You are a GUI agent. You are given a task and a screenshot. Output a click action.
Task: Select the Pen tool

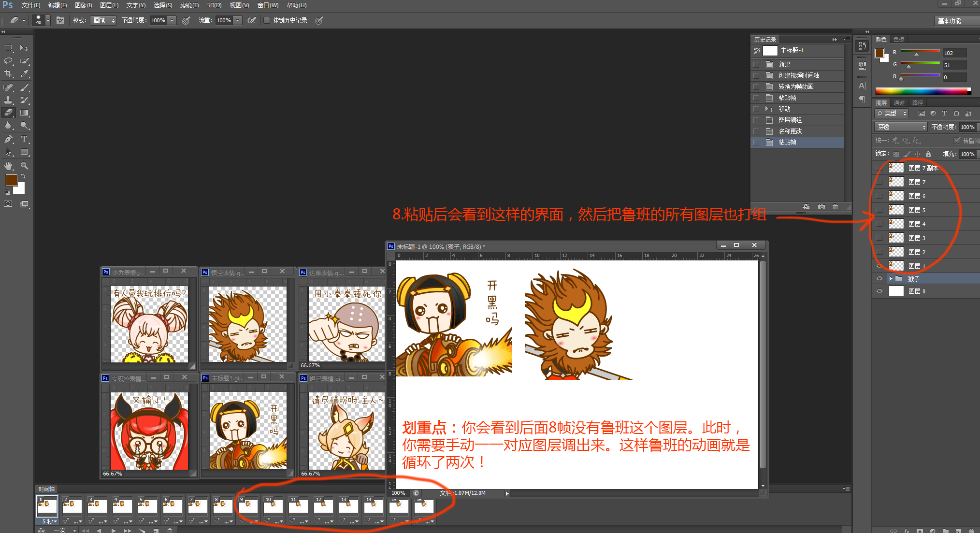coord(8,139)
